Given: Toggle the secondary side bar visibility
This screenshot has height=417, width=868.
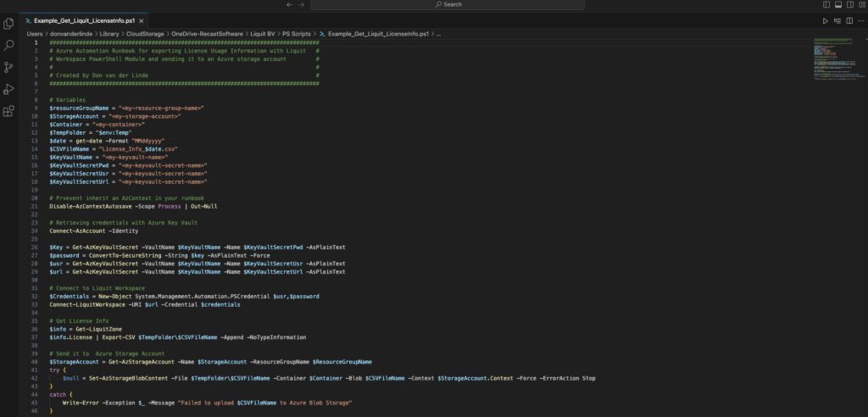Looking at the screenshot, I should point(849,4).
